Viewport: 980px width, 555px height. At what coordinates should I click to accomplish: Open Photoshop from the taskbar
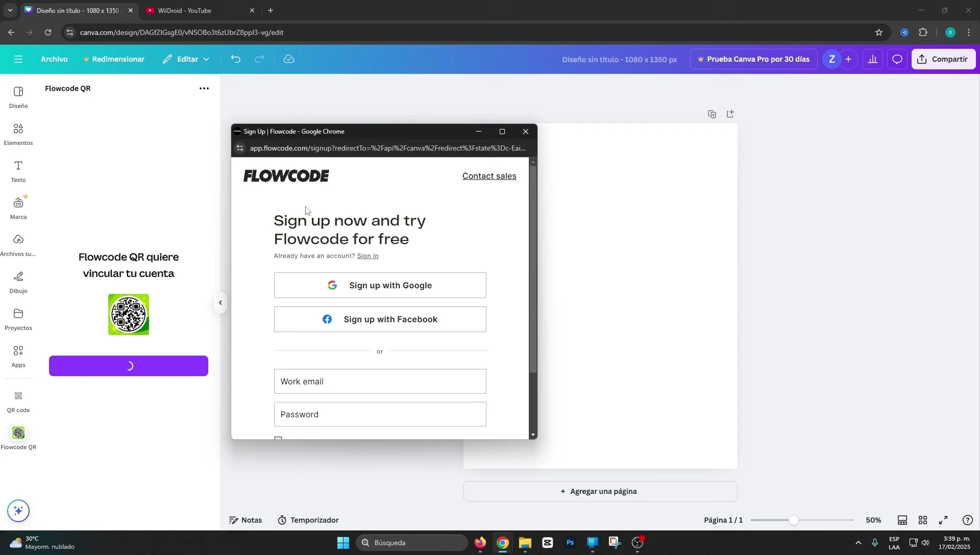[570, 543]
